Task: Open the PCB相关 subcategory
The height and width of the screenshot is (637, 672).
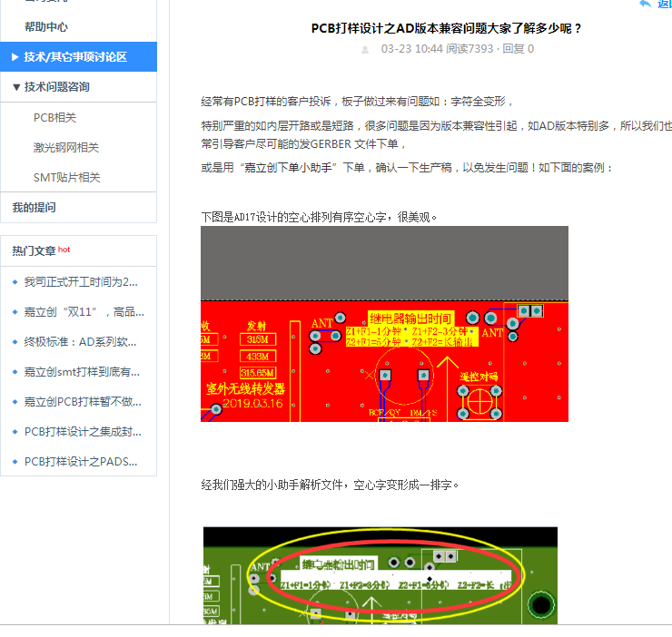Action: click(55, 117)
